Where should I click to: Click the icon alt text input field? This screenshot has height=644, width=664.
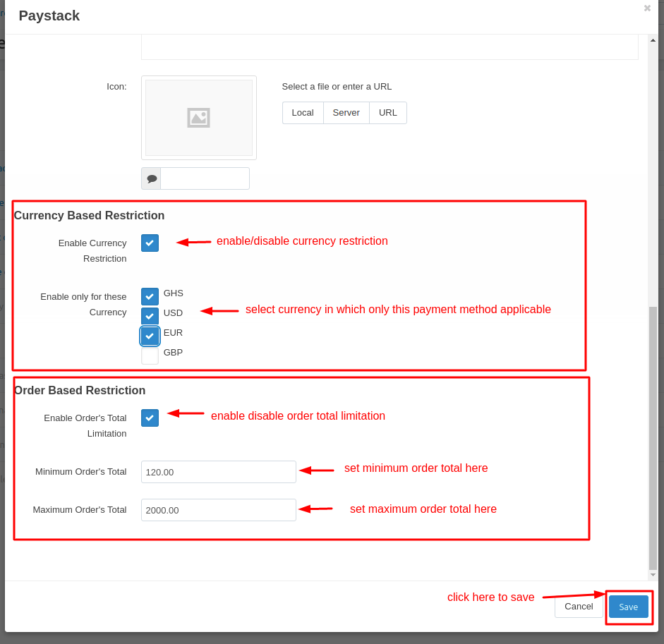(x=205, y=178)
